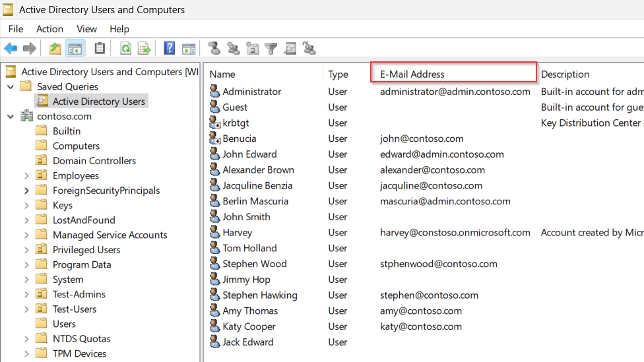Click Create new group toolbar icon

point(234,48)
